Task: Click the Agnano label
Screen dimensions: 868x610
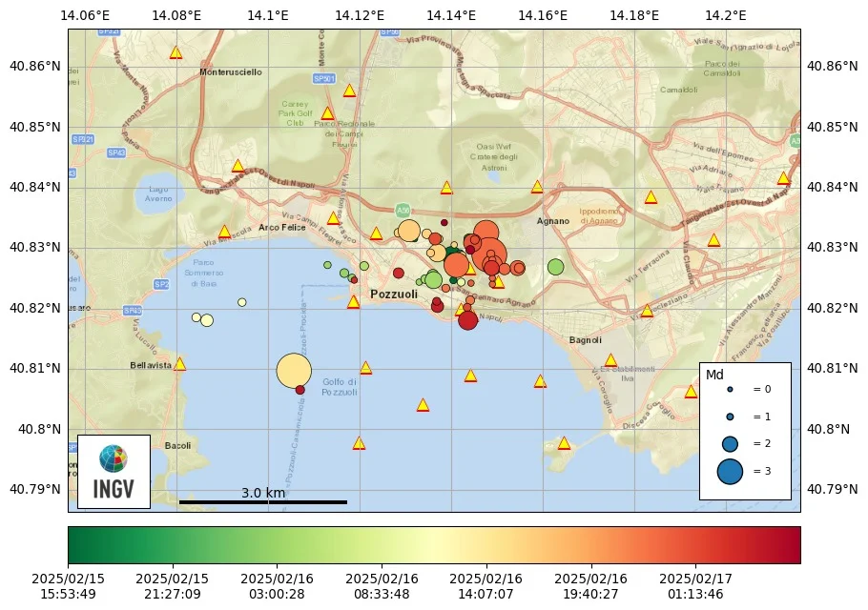Action: pyautogui.click(x=553, y=221)
